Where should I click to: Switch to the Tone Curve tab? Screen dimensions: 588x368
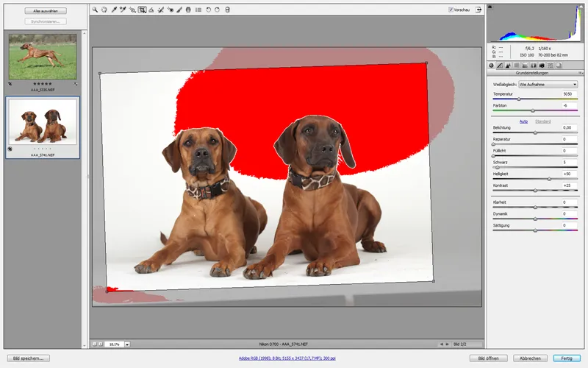click(x=500, y=66)
